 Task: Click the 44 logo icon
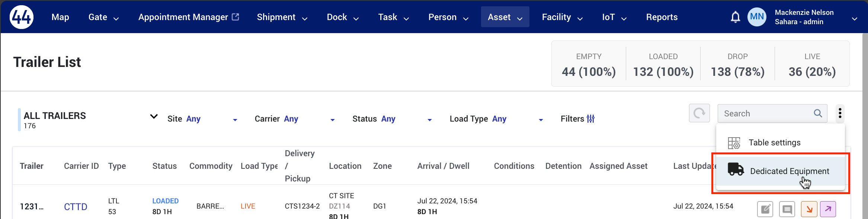point(22,17)
